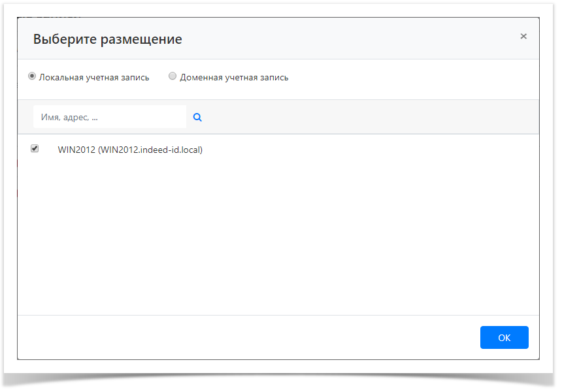Toggle the checkbox next to WIN2012.indeed-id.local
The width and height of the screenshot is (562, 392).
click(33, 149)
